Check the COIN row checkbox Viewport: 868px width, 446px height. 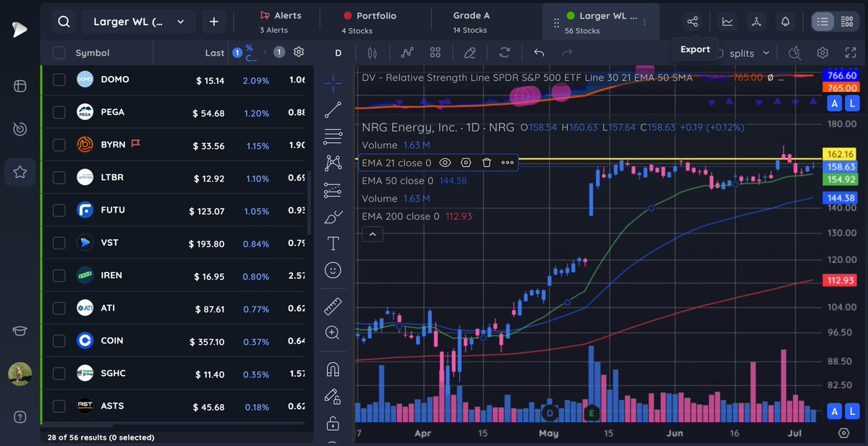click(59, 340)
